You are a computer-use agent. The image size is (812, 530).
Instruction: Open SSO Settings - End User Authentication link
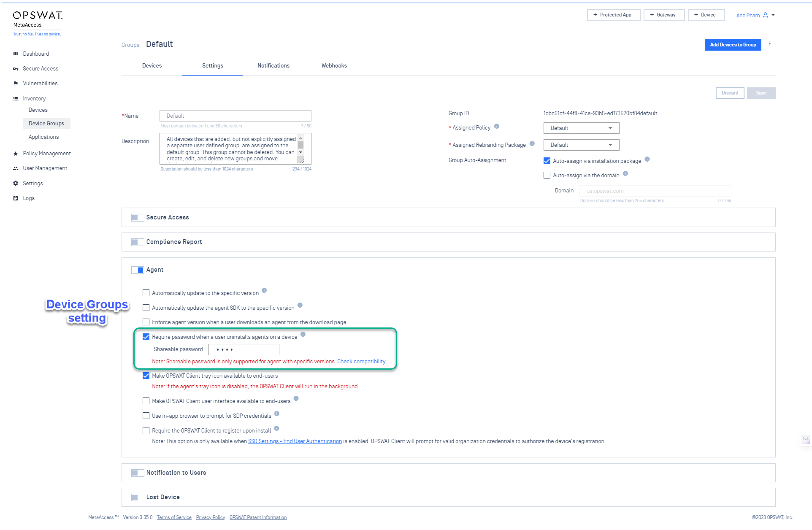click(x=295, y=441)
